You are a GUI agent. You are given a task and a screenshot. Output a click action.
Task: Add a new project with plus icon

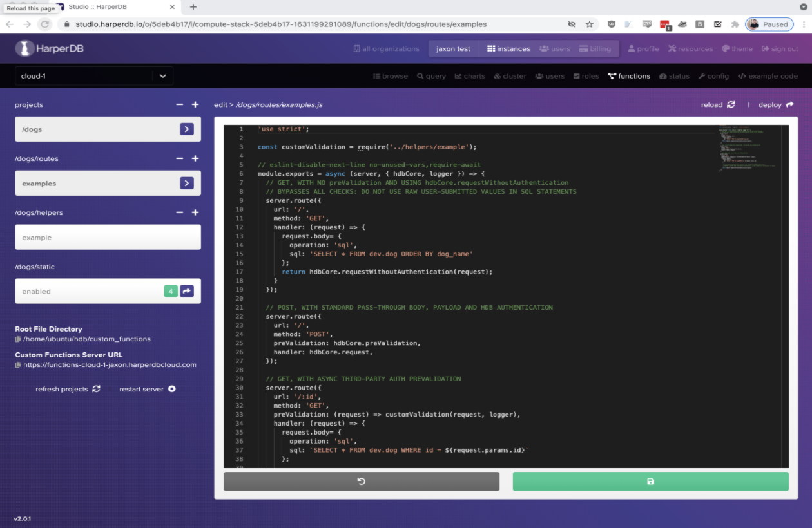tap(195, 104)
